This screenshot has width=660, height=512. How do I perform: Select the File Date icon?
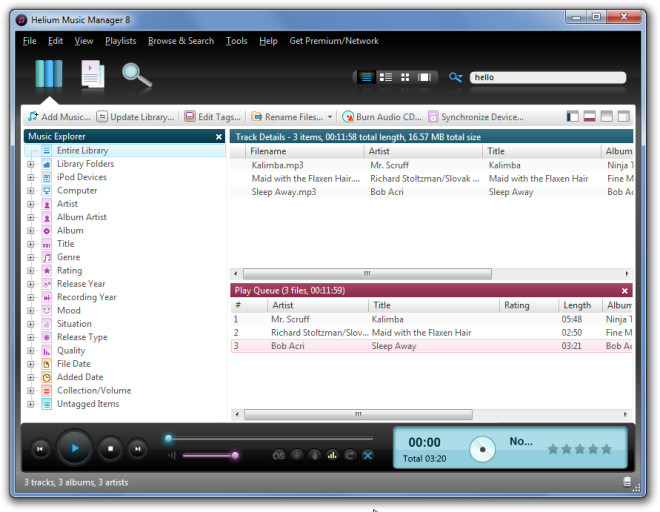tap(47, 364)
